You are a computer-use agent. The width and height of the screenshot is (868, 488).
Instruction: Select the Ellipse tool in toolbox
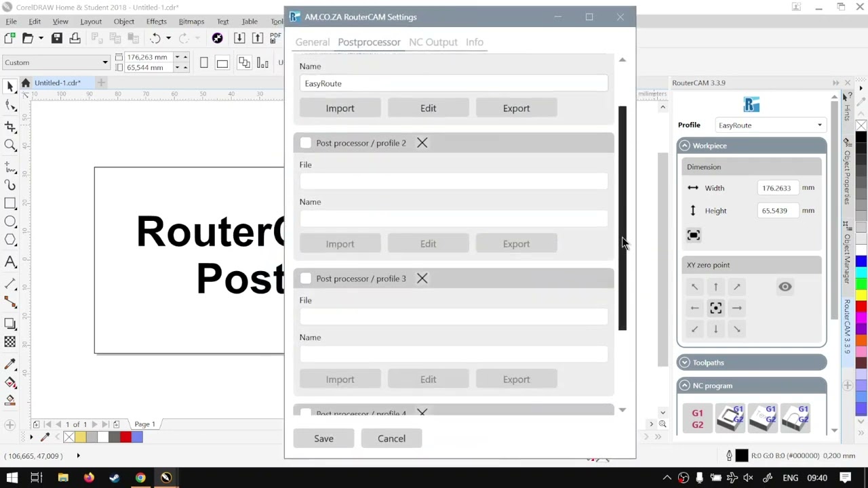click(x=10, y=222)
